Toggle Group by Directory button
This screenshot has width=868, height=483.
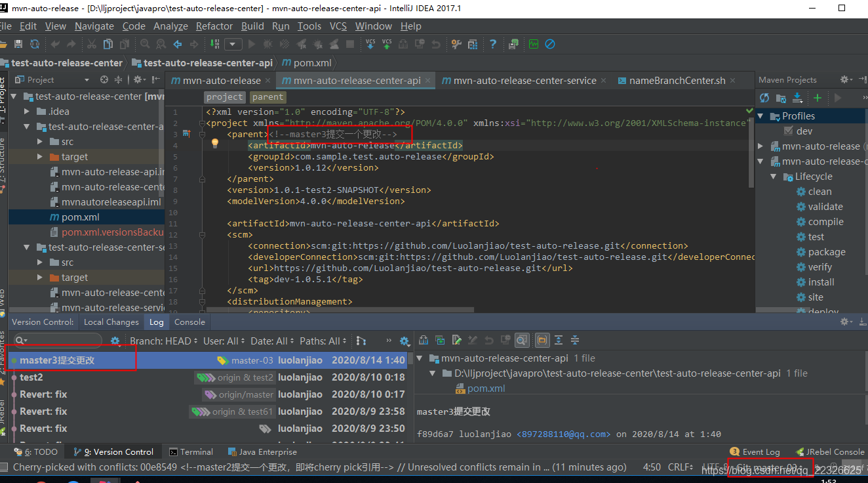[542, 340]
